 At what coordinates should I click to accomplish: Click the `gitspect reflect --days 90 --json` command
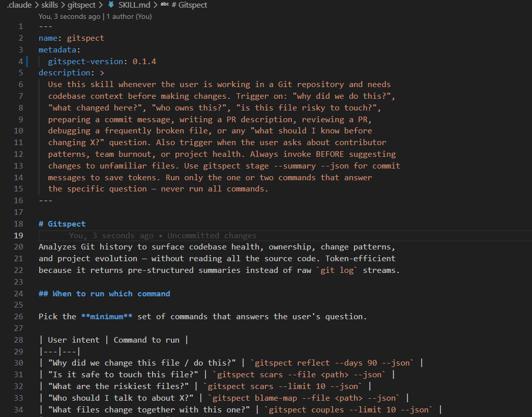tap(332, 363)
